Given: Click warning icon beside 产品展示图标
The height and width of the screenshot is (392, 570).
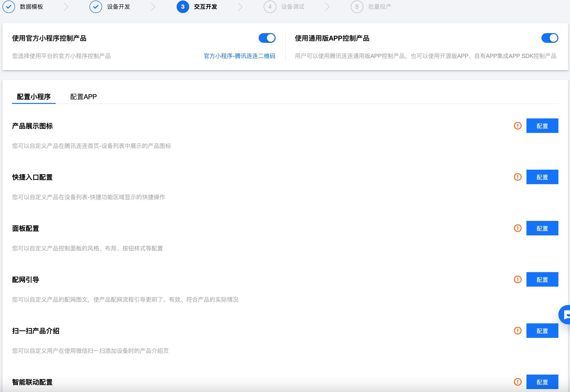Looking at the screenshot, I should click(x=518, y=126).
